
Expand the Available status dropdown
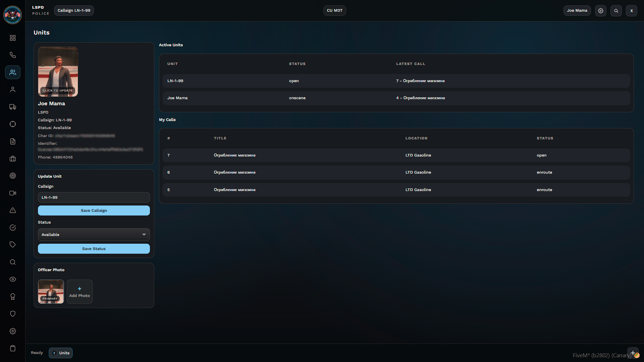[x=94, y=235]
